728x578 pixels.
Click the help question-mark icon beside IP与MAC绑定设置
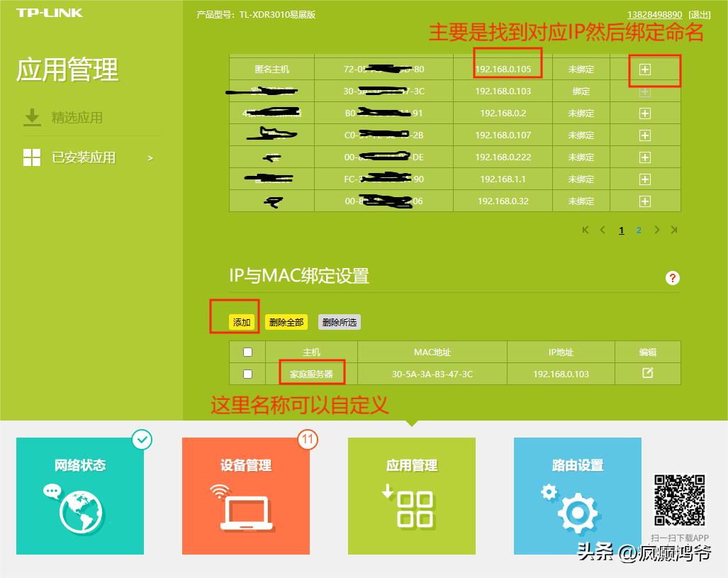coord(671,278)
